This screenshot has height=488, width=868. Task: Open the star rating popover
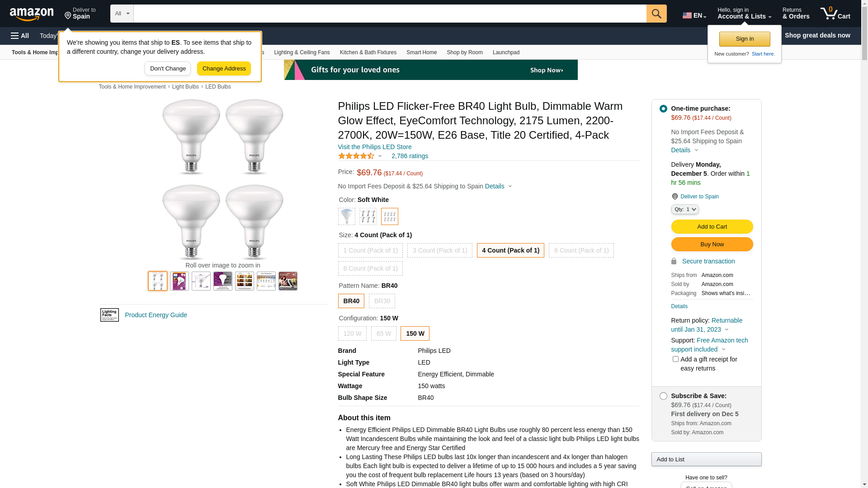pos(360,156)
